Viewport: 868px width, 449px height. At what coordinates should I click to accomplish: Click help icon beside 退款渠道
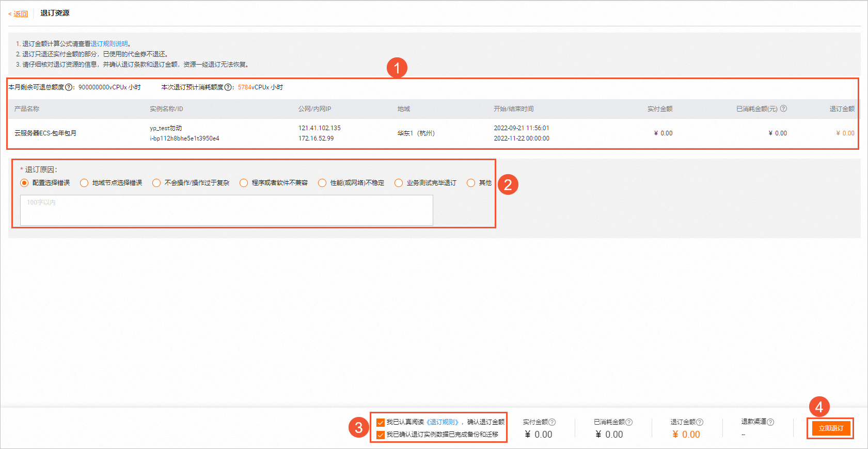point(770,422)
